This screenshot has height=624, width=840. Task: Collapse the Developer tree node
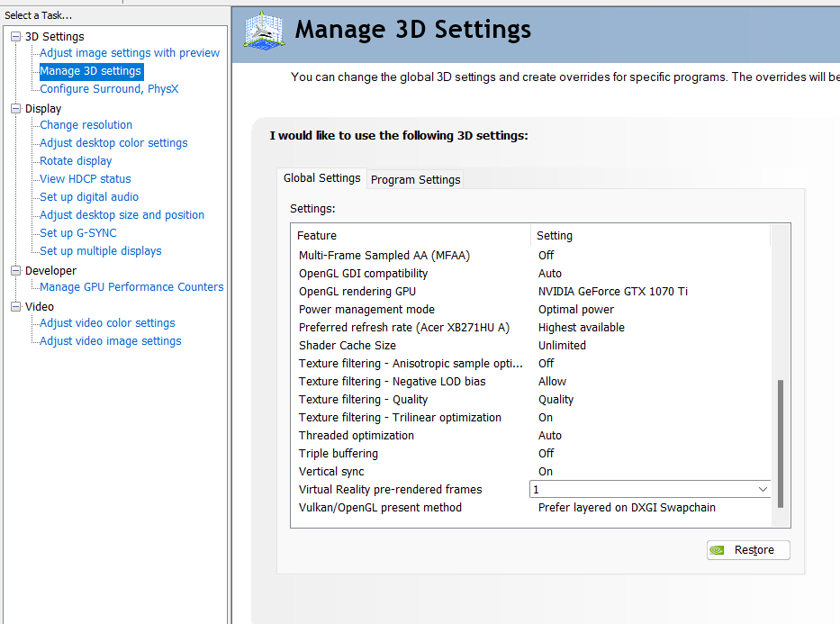(x=15, y=271)
